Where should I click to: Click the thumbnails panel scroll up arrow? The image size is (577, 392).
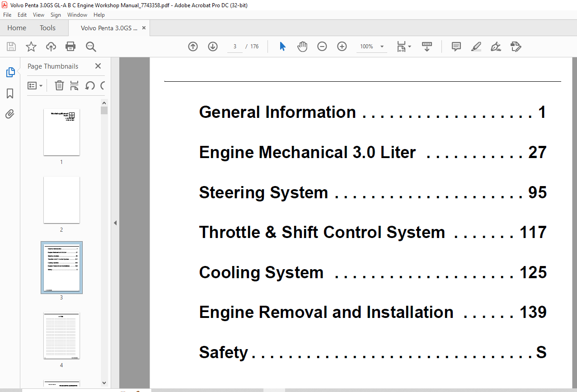pyautogui.click(x=104, y=103)
